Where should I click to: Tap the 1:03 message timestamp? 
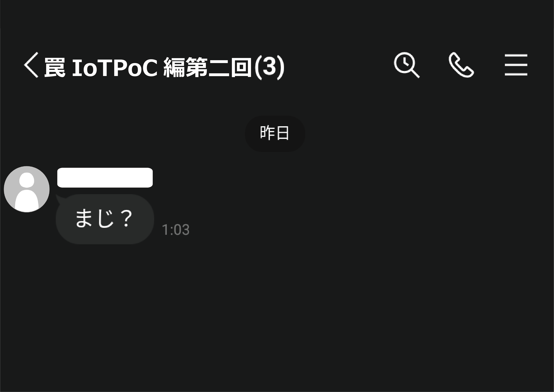tap(176, 230)
